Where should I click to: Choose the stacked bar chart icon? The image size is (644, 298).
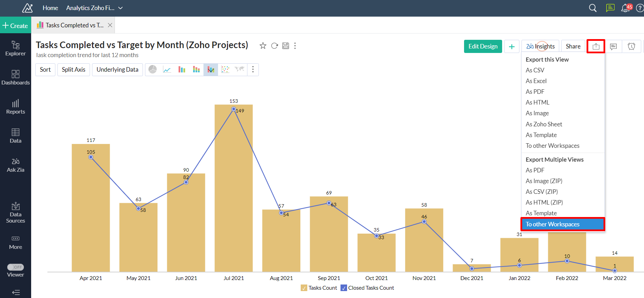(x=196, y=70)
